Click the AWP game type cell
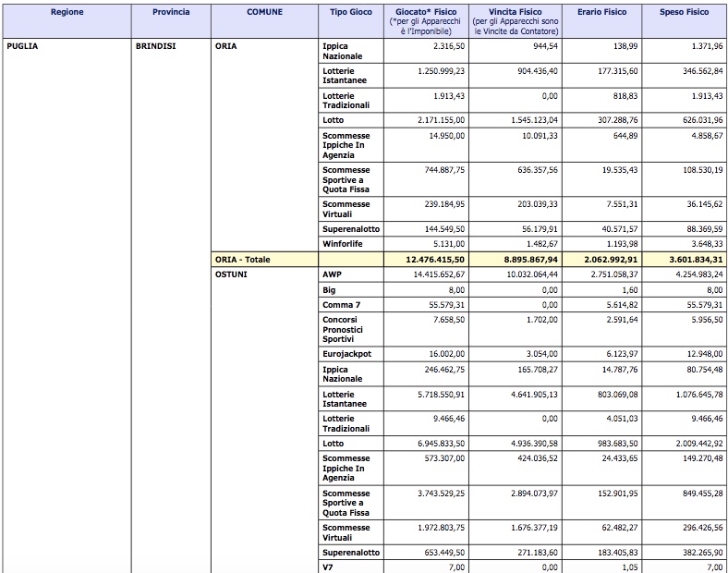728x573 pixels. 333,274
